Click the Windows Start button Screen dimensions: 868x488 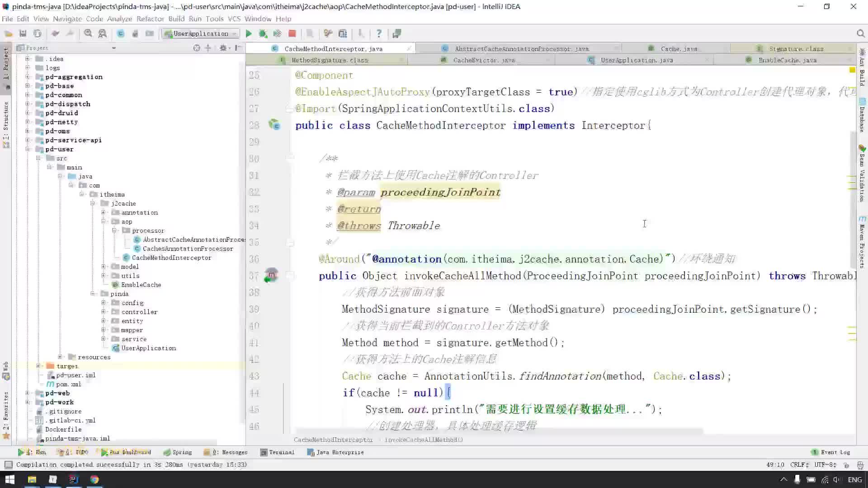click(9, 479)
